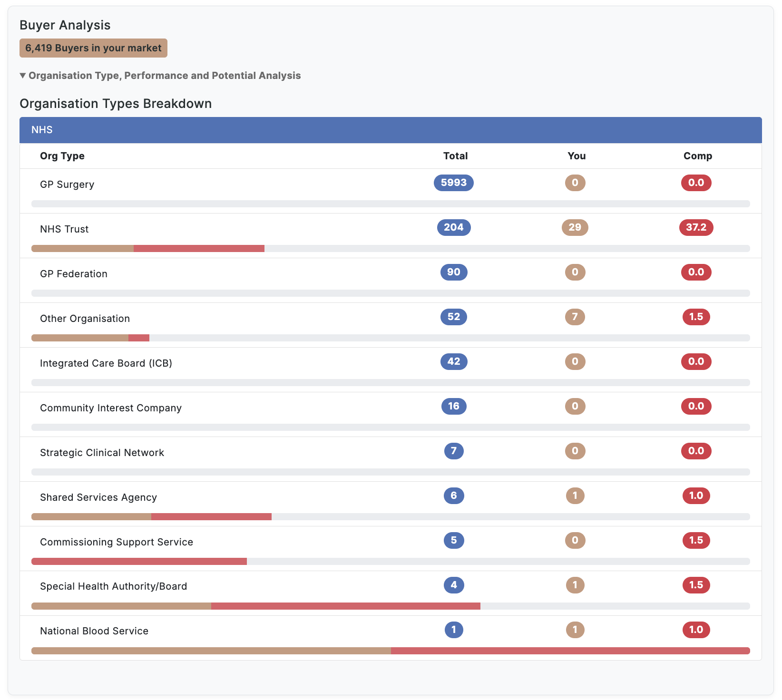The height and width of the screenshot is (700, 782).
Task: Click the 5993 total badge for GP Surgery
Action: click(x=454, y=183)
